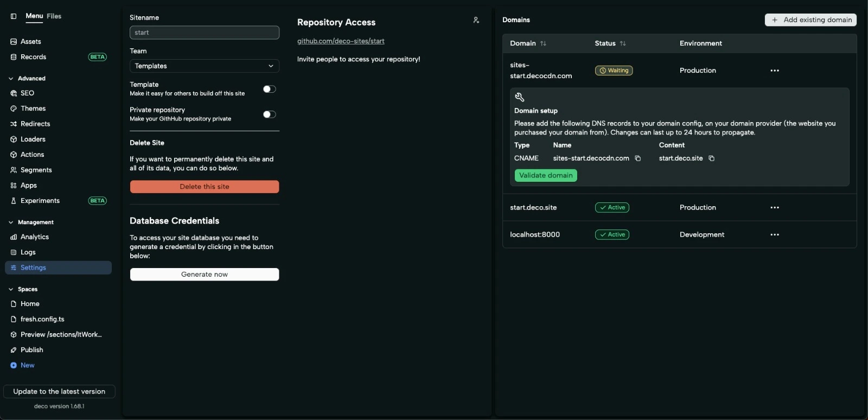The image size is (868, 420).
Task: Click the Loaders cube icon
Action: click(x=14, y=139)
